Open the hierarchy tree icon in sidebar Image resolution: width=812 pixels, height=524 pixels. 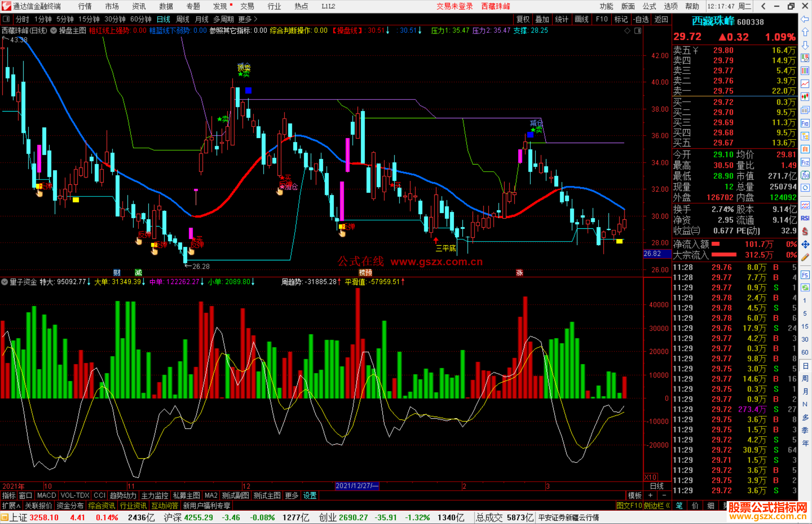[805, 136]
